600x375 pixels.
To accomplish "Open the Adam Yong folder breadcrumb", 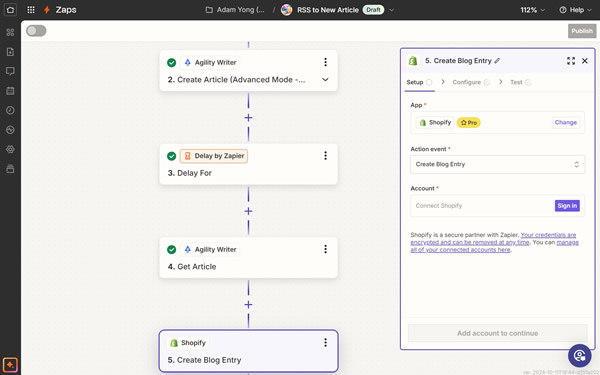I will [x=235, y=10].
